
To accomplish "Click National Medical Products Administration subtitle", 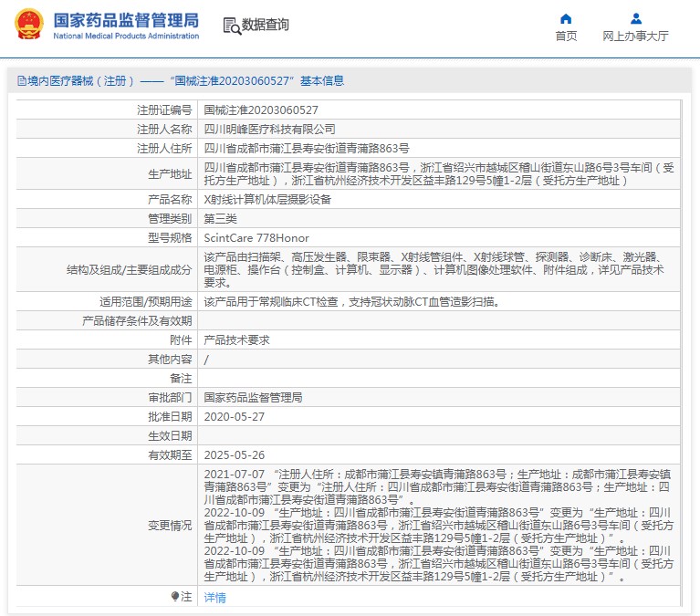I will [126, 36].
